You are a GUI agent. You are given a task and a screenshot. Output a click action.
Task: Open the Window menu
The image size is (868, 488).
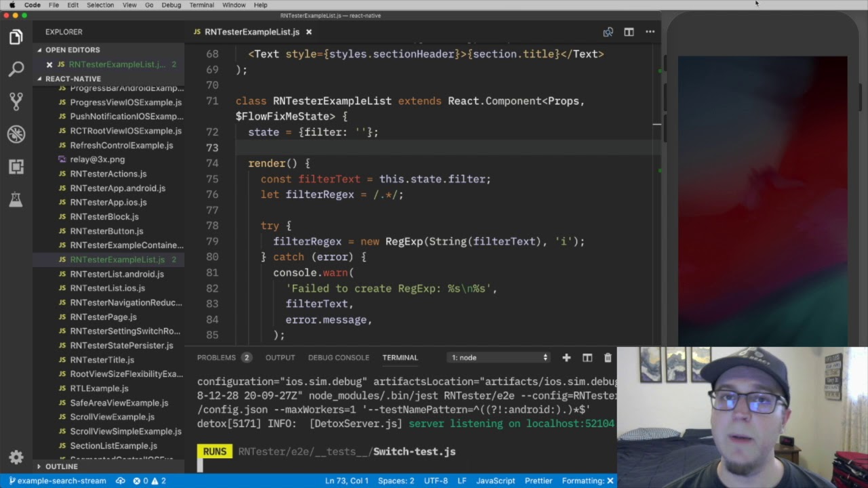(234, 5)
